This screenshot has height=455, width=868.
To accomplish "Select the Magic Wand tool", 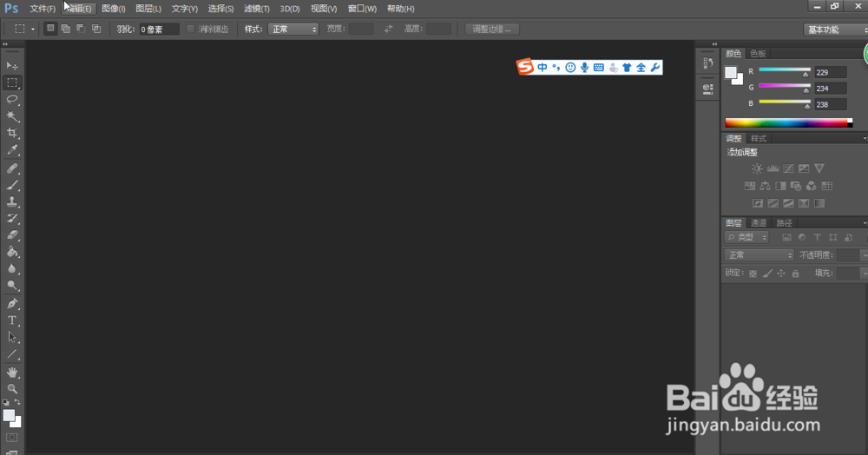I will pos(11,116).
